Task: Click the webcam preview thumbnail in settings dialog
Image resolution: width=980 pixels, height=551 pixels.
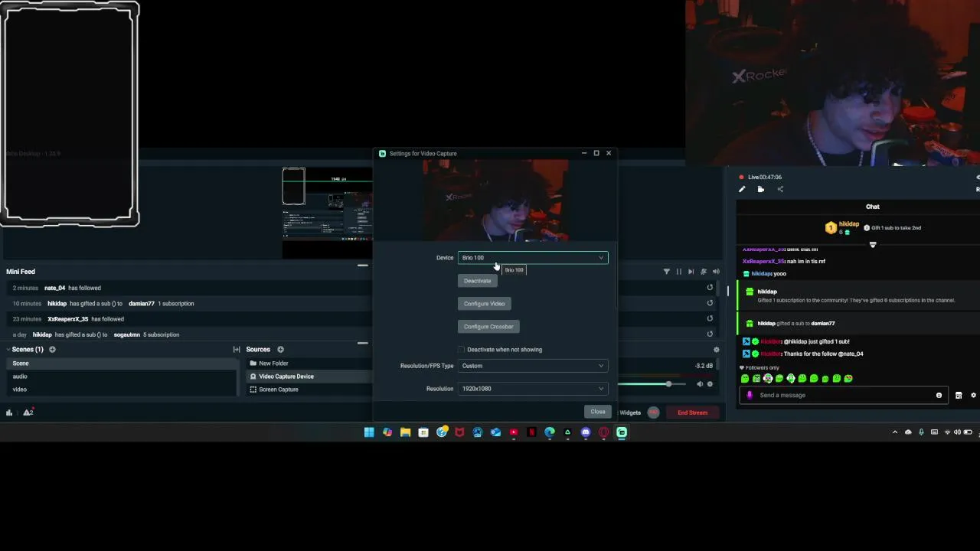Action: click(495, 201)
